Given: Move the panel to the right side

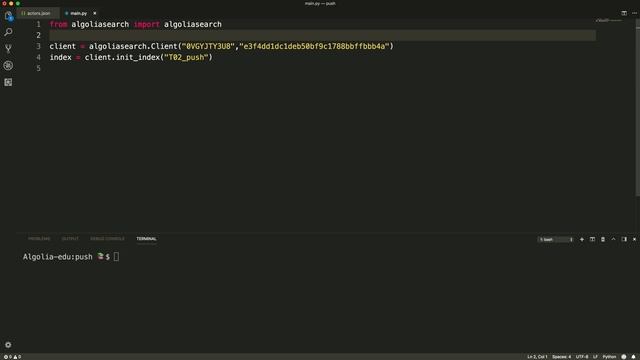Looking at the screenshot, I should tap(624, 240).
